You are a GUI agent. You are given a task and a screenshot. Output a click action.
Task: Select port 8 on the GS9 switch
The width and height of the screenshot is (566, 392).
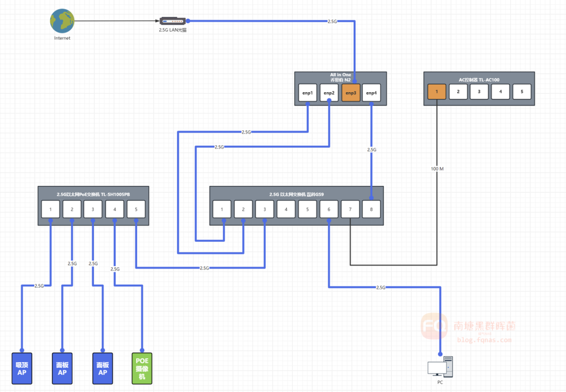[x=371, y=209]
